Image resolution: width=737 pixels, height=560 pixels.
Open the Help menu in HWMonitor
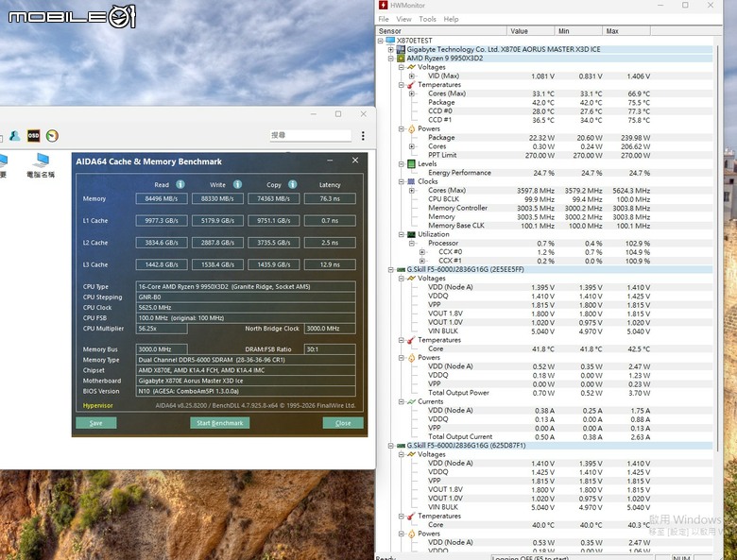pyautogui.click(x=451, y=19)
